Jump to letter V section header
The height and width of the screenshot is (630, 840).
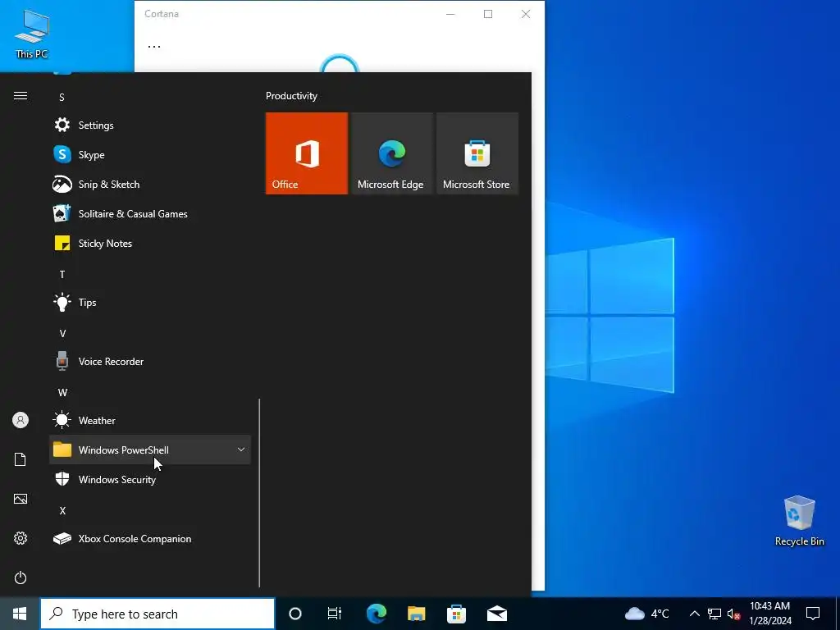tap(62, 333)
